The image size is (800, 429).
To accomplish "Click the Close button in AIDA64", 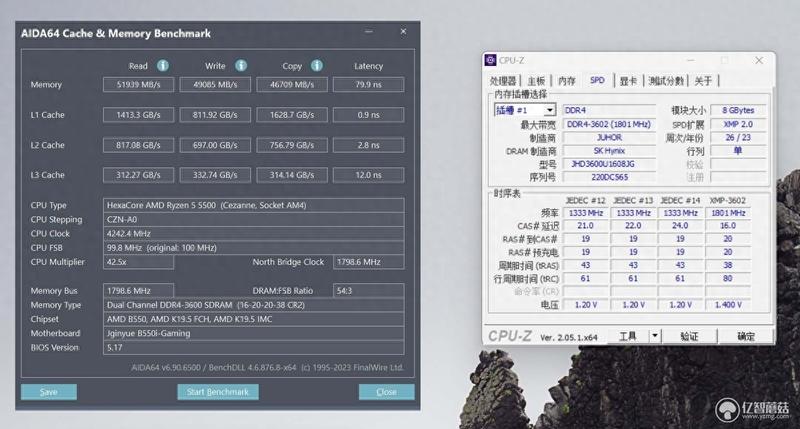I will 386,392.
